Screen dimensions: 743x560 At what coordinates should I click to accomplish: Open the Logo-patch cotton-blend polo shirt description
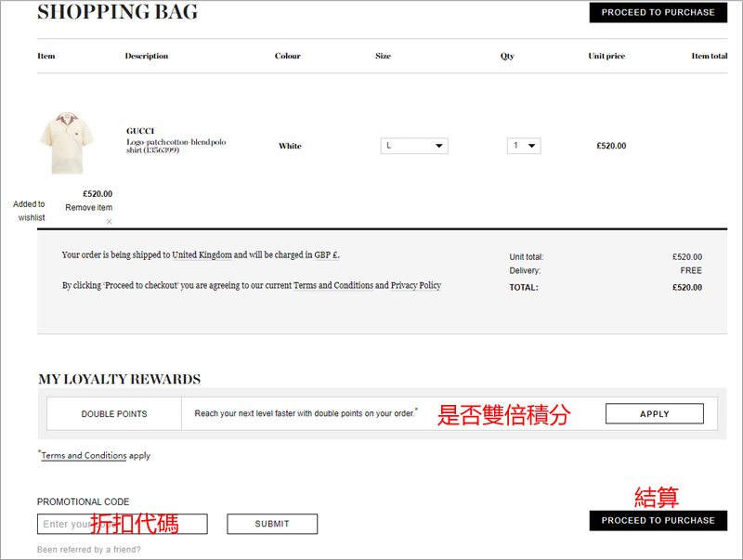point(176,146)
